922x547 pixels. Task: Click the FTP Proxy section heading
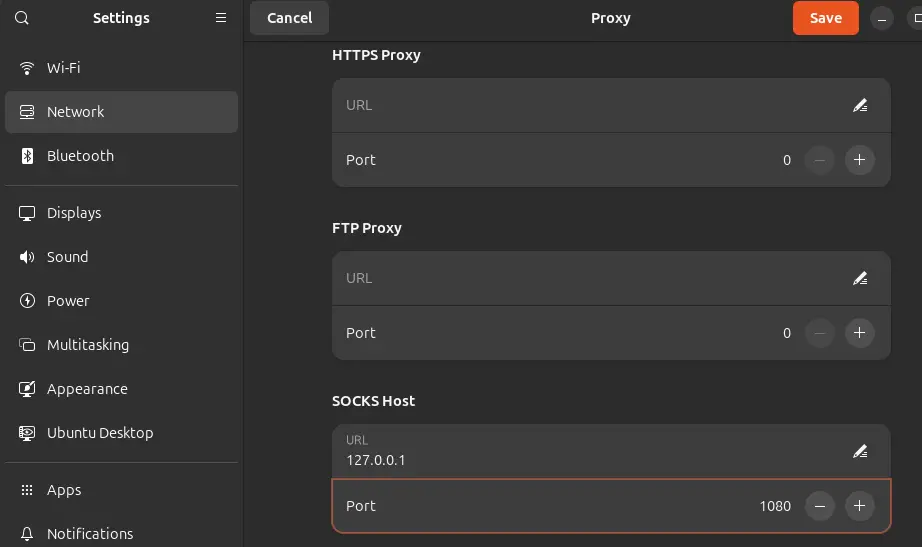pos(367,228)
